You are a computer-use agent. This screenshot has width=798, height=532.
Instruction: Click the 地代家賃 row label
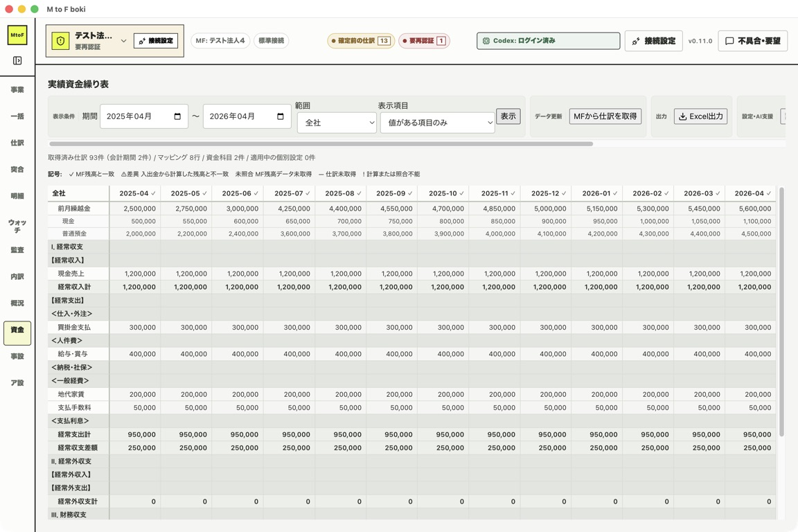(71, 395)
